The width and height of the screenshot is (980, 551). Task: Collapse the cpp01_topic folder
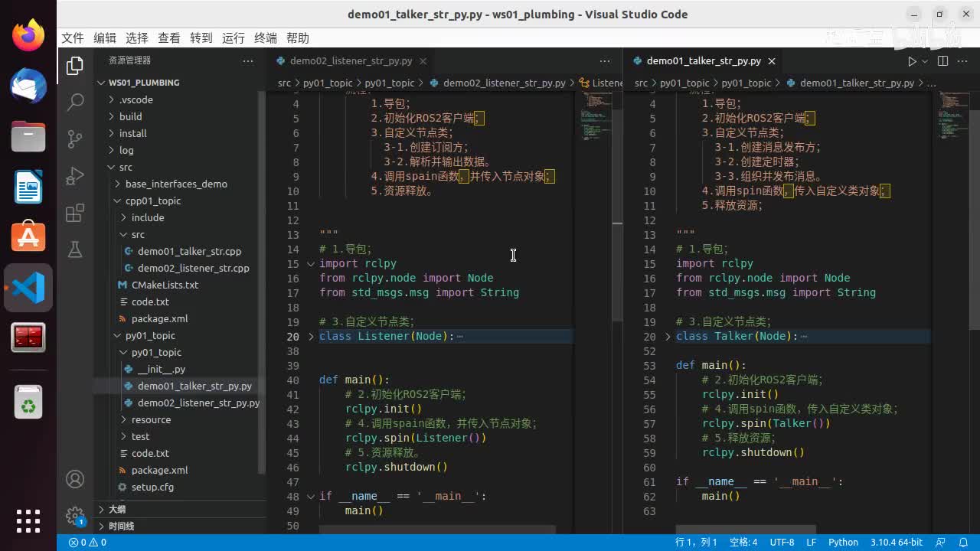point(153,201)
